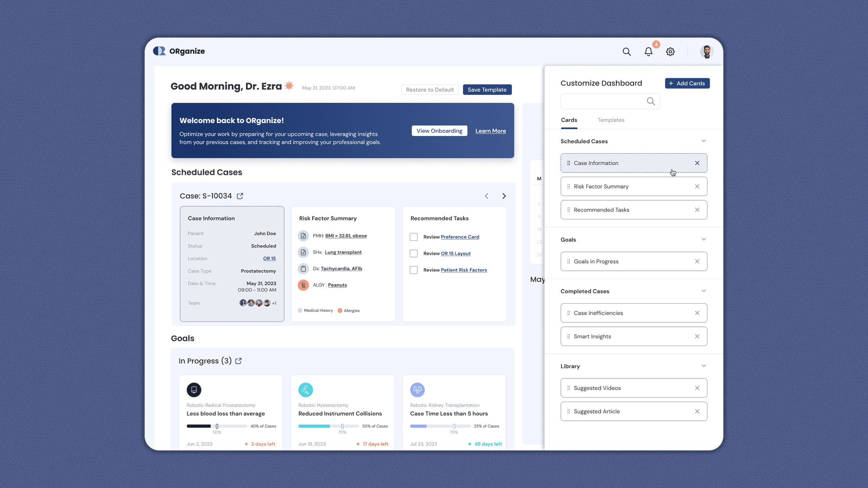Check Review Preference Card task
The image size is (868, 488).
click(413, 237)
